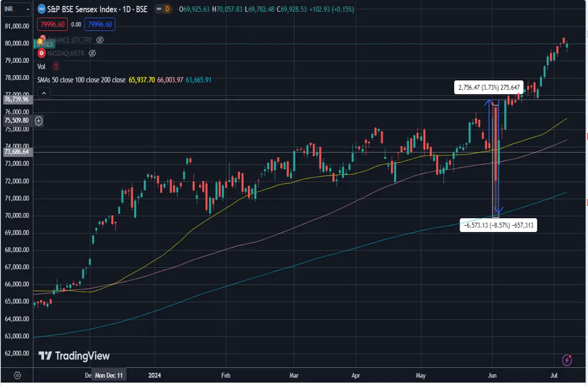Click the purple lightning bolt icon
Viewport: 588px width, 386px height.
point(567,360)
